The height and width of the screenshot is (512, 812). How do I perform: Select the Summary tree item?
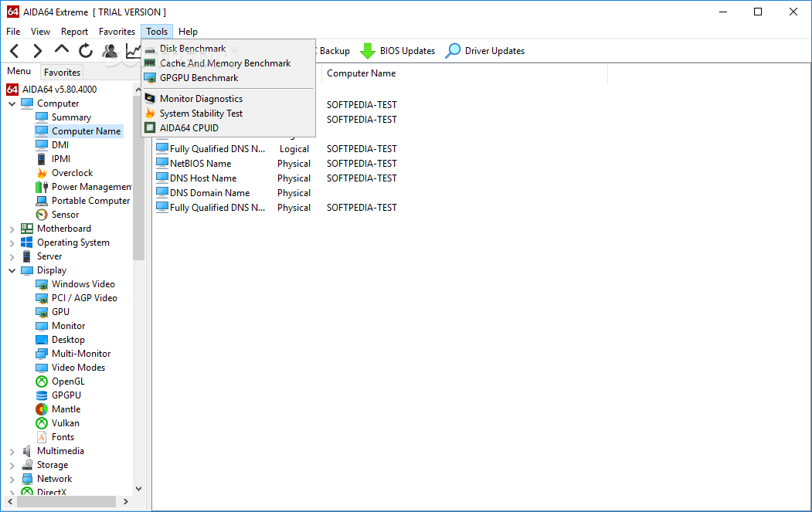71,117
